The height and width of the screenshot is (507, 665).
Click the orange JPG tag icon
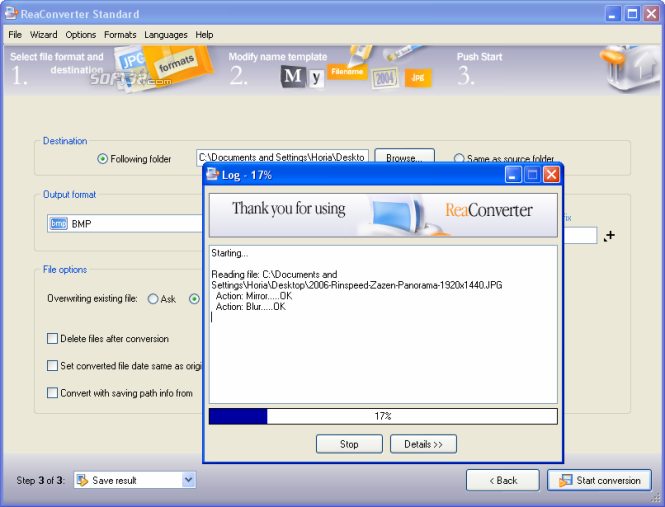[418, 78]
